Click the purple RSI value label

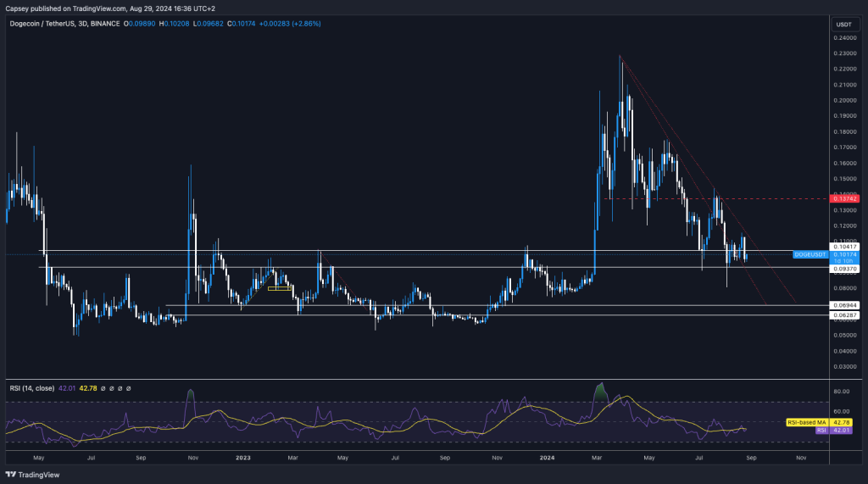click(x=821, y=430)
